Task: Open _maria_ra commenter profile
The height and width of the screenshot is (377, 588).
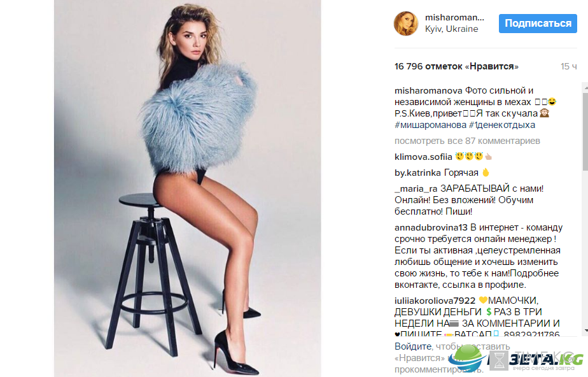Action: point(416,188)
